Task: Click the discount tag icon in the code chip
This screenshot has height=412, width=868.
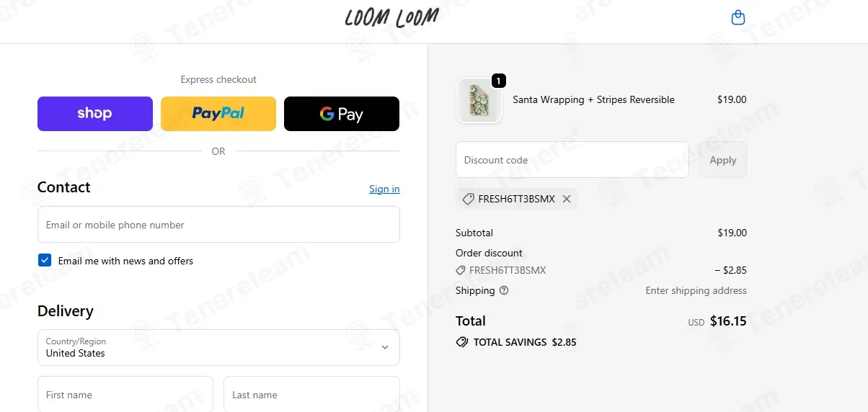Action: coord(468,199)
